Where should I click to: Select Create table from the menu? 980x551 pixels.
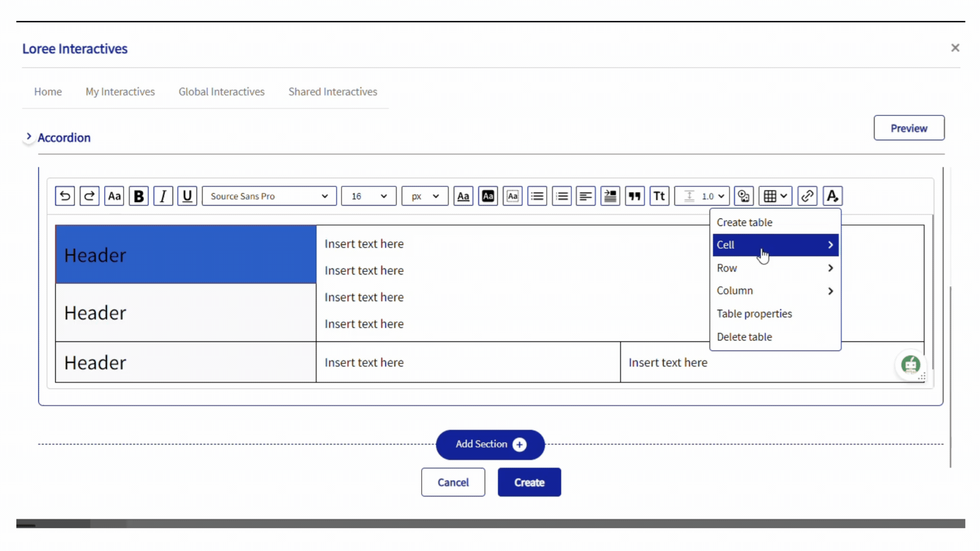pyautogui.click(x=775, y=222)
